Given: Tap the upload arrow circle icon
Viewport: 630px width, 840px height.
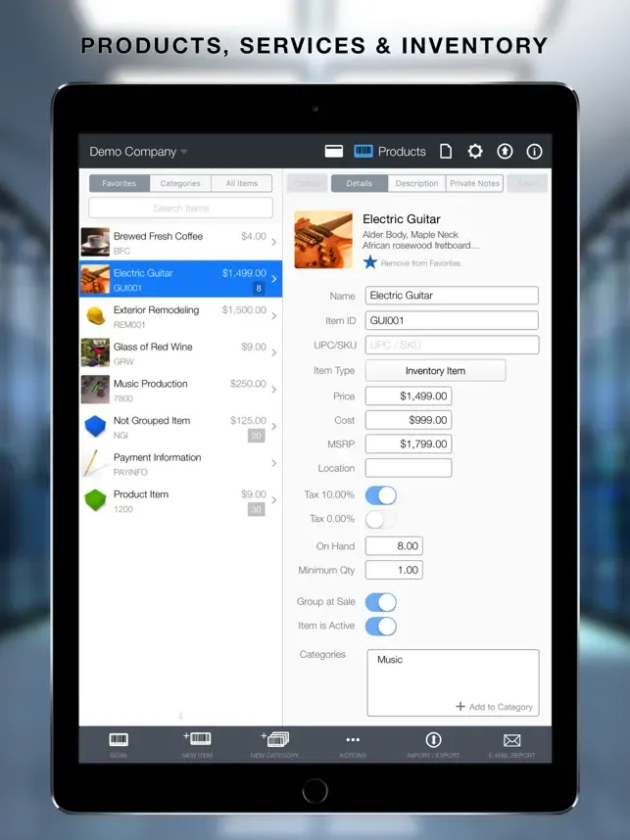Looking at the screenshot, I should point(505,152).
